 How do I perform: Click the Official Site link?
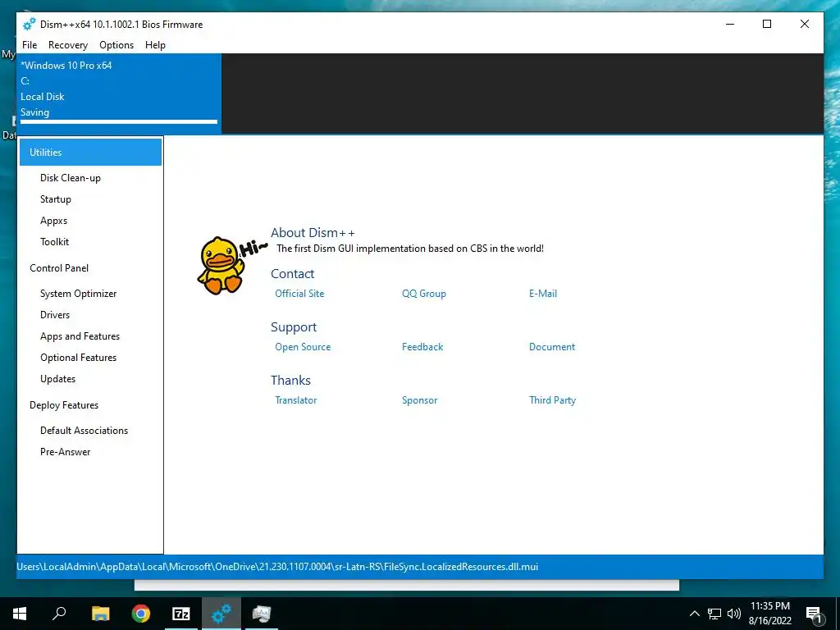click(x=299, y=294)
